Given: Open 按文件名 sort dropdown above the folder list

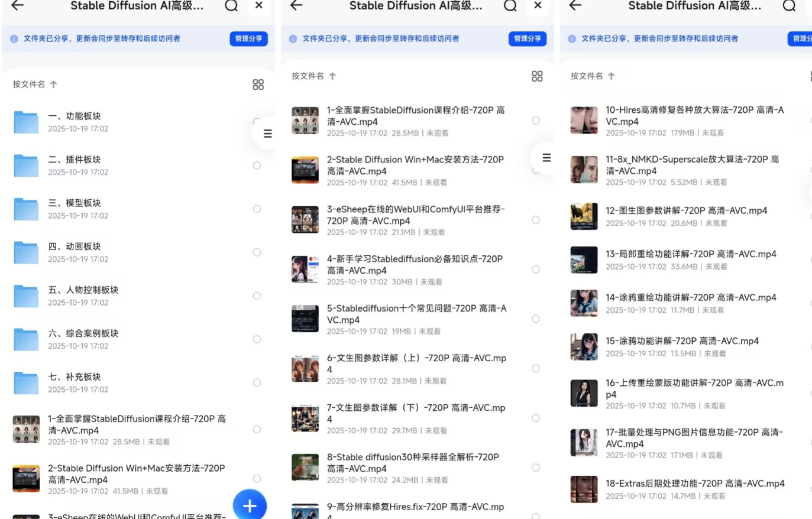Looking at the screenshot, I should (35, 85).
